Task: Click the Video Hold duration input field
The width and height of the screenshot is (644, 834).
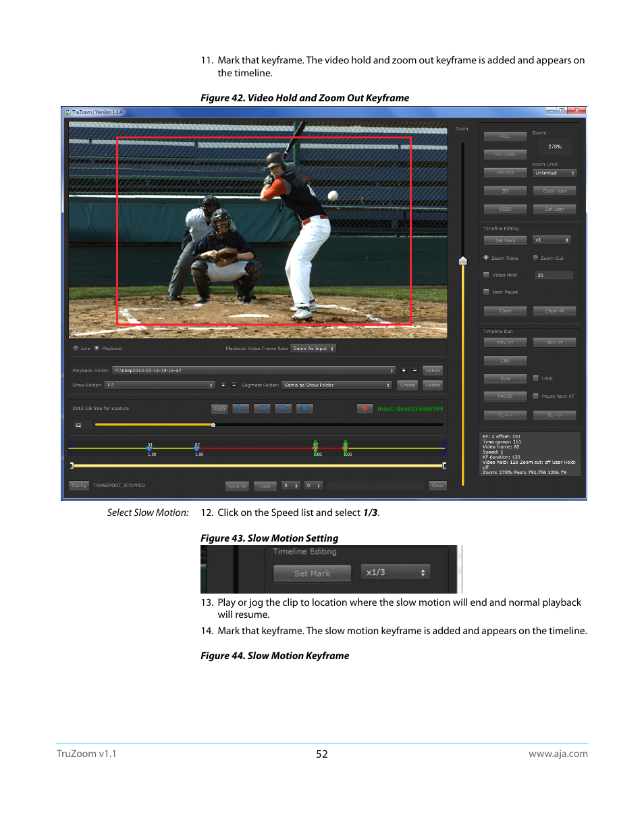Action: (x=554, y=276)
